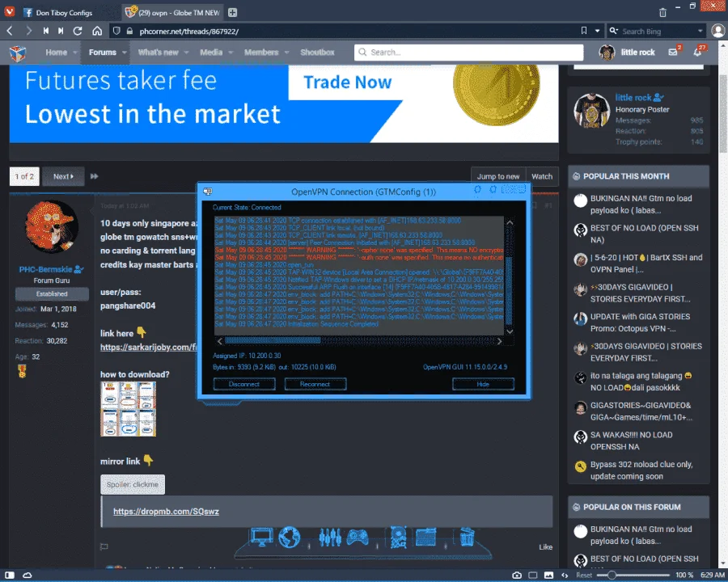The image size is (728, 582).
Task: Open phcorner inbox envelope icon
Action: click(x=673, y=52)
